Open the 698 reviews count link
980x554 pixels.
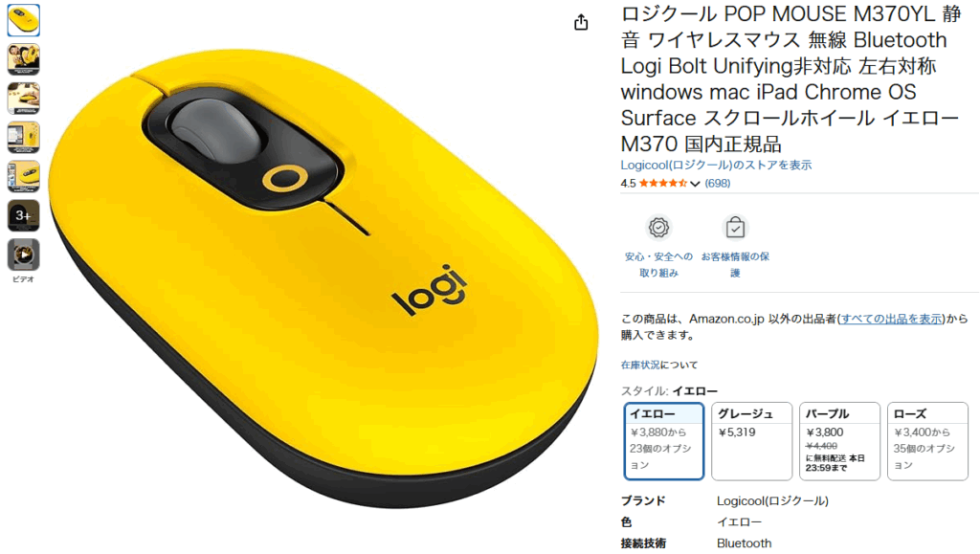tap(718, 183)
